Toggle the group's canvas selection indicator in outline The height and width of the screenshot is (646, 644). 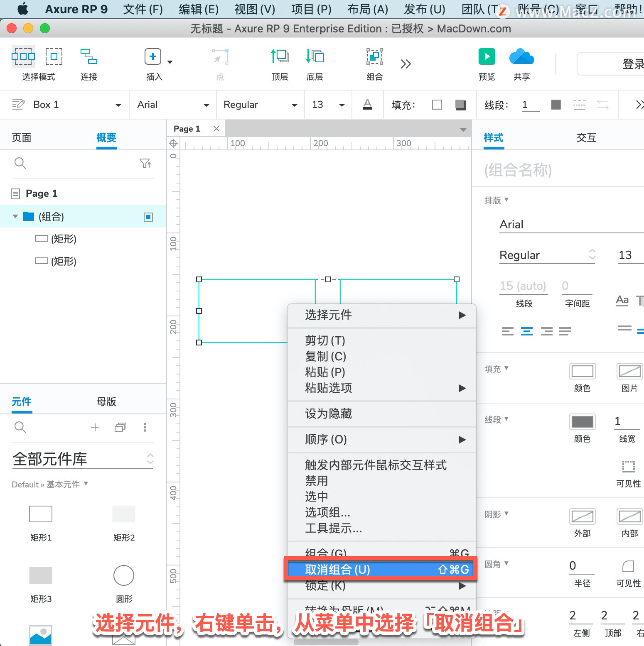(x=148, y=217)
